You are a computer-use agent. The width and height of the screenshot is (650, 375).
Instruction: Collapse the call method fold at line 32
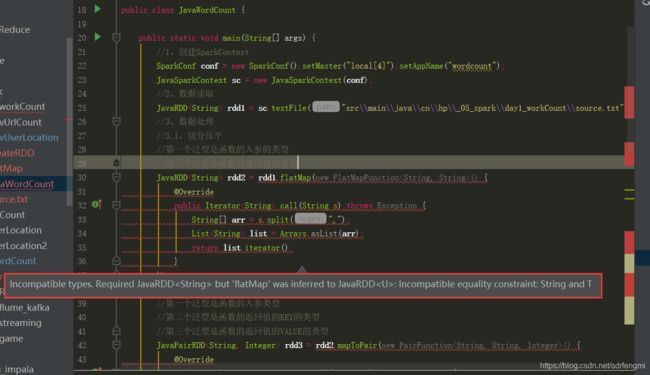pyautogui.click(x=116, y=205)
